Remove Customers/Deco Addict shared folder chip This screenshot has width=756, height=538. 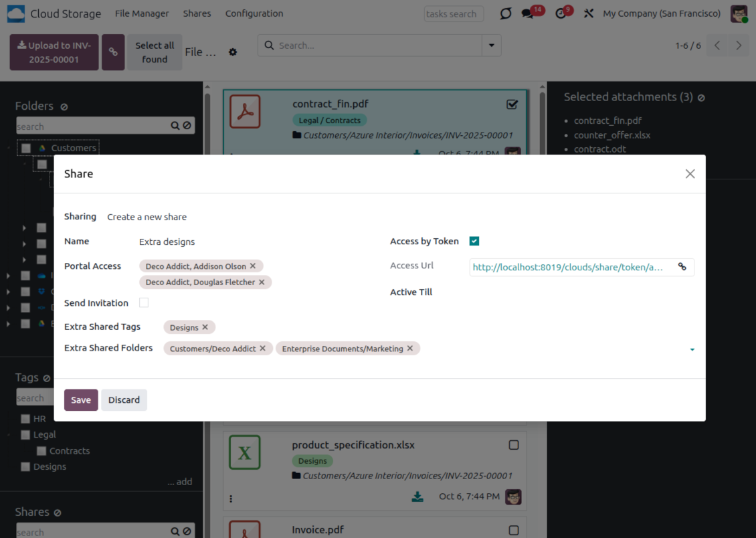[263, 349]
